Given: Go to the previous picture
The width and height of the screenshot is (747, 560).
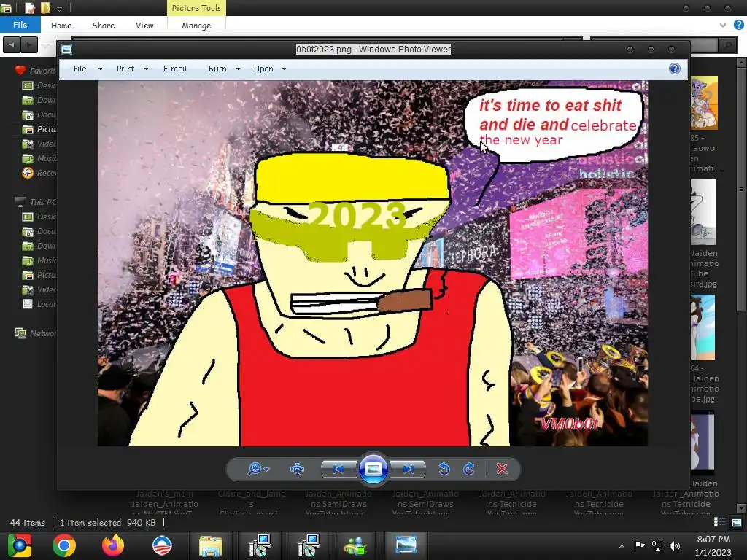Looking at the screenshot, I should click(x=338, y=469).
